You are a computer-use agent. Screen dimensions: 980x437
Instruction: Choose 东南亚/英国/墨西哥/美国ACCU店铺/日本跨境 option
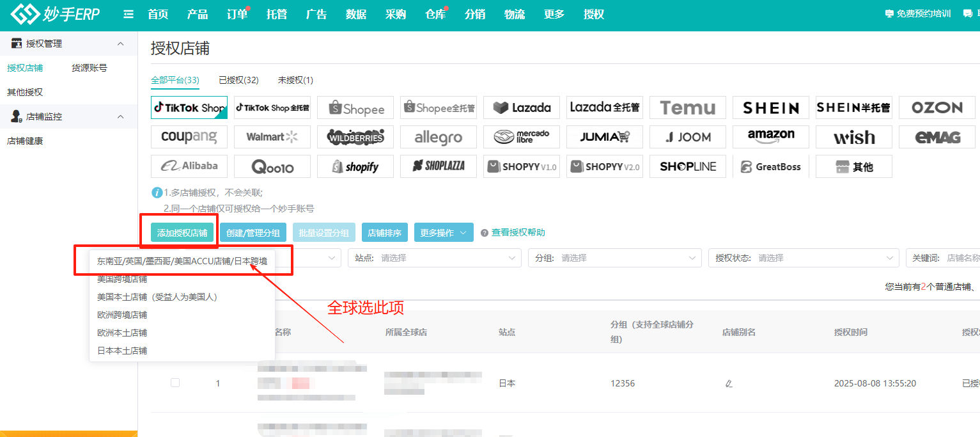pos(182,261)
